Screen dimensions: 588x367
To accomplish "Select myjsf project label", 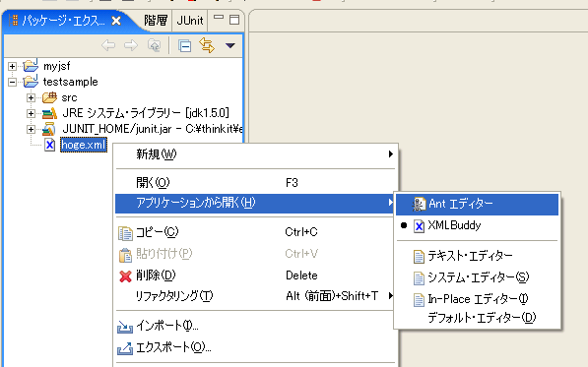I will 56,66.
